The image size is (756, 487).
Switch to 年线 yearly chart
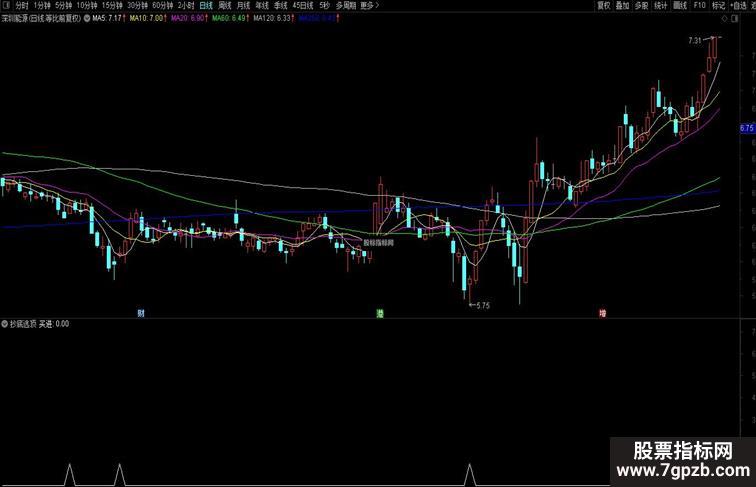[x=262, y=5]
